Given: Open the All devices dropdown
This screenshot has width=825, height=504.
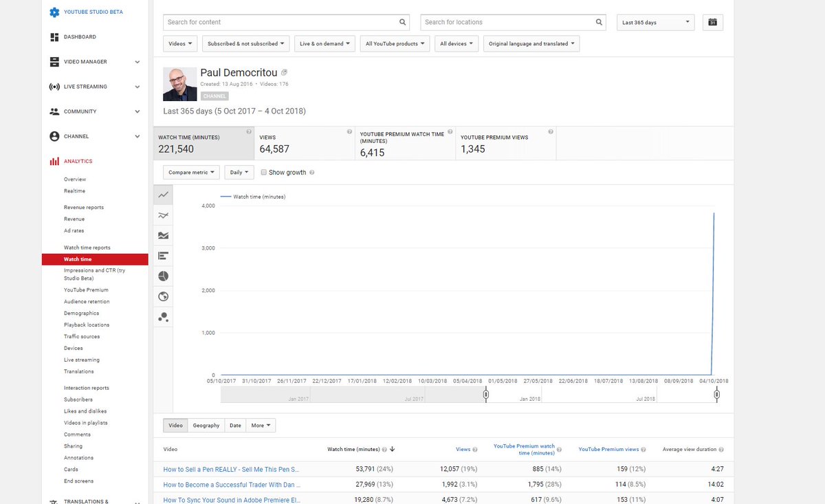Looking at the screenshot, I should point(456,43).
